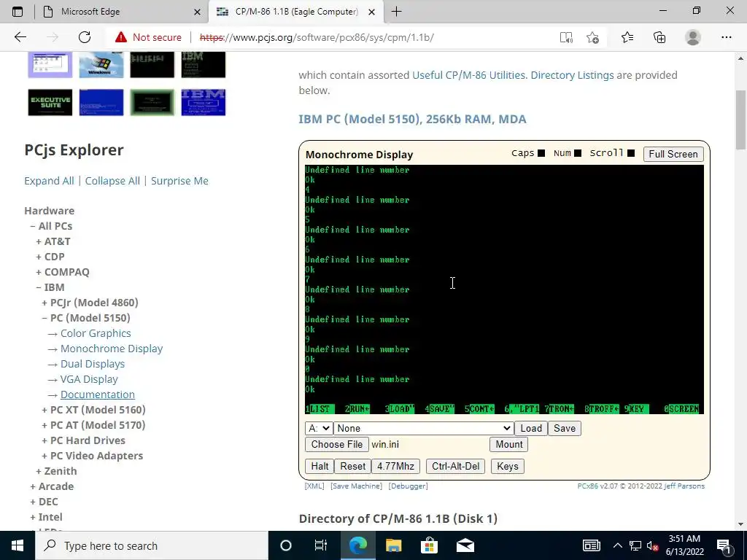747x560 pixels.
Task: Click the Full Screen button
Action: tap(673, 154)
